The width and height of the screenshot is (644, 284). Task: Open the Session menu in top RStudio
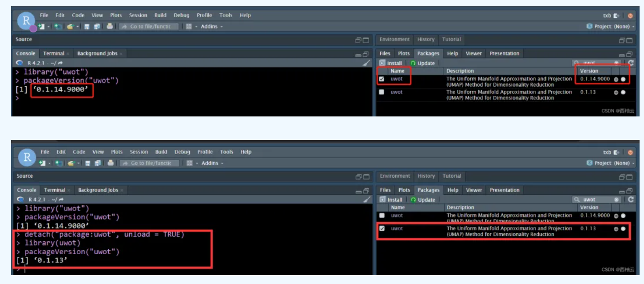coord(138,15)
